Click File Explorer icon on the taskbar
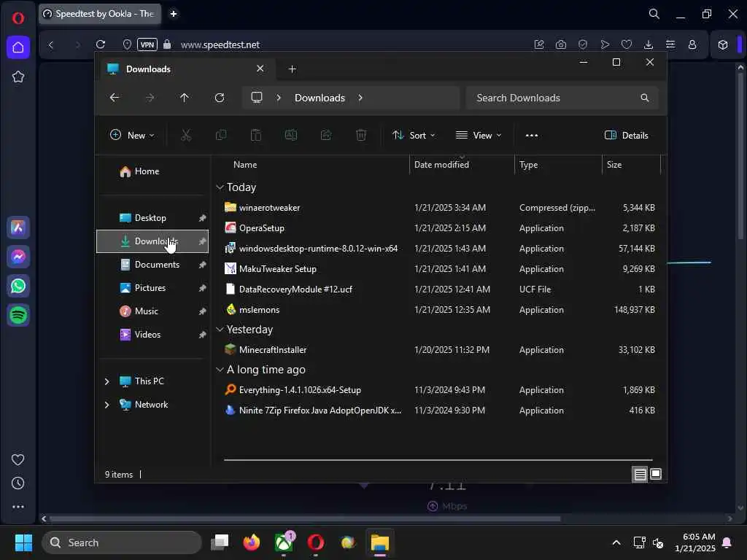The width and height of the screenshot is (747, 560). (x=380, y=542)
